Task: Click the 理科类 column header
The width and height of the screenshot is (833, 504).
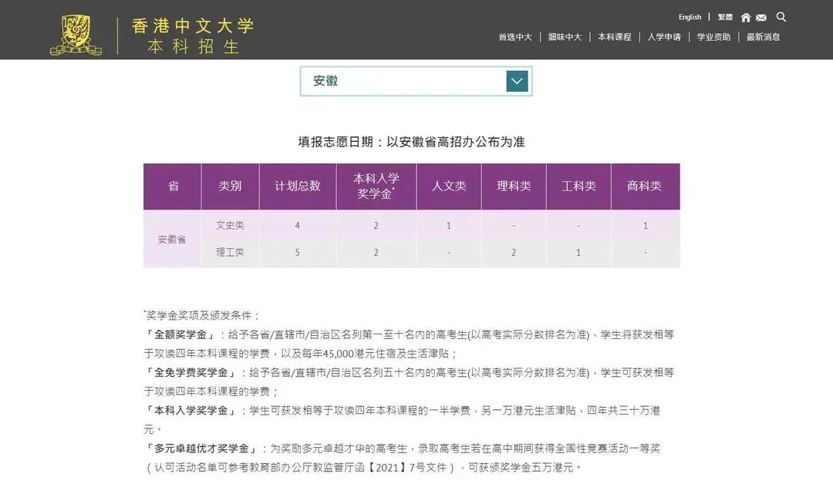Action: (x=514, y=186)
